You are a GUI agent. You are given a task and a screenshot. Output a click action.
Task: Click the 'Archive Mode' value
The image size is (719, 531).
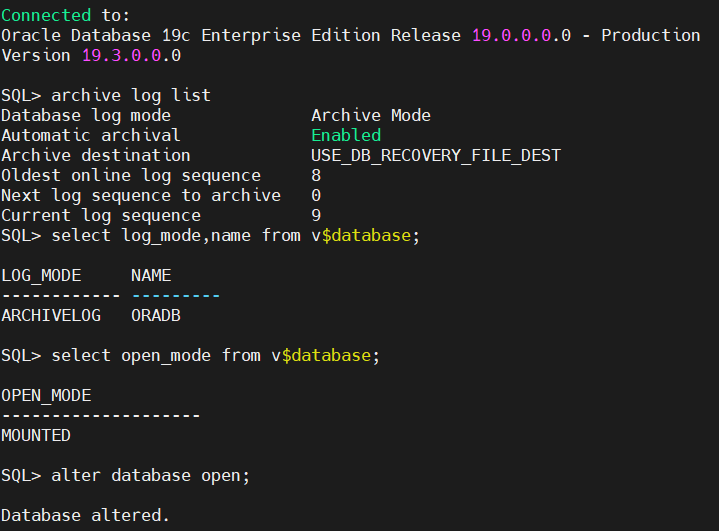tap(371, 115)
